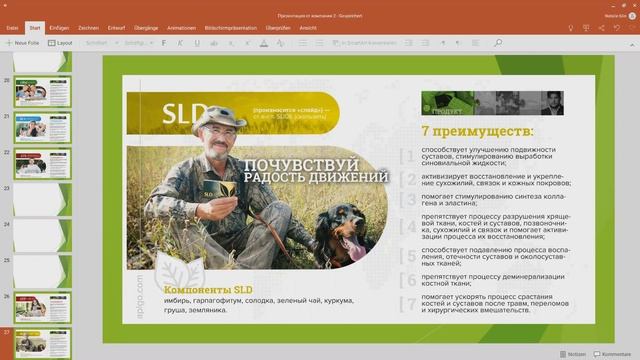Switch to the Übergänge tab
Screen dimensions: 640x360
pyautogui.click(x=146, y=28)
